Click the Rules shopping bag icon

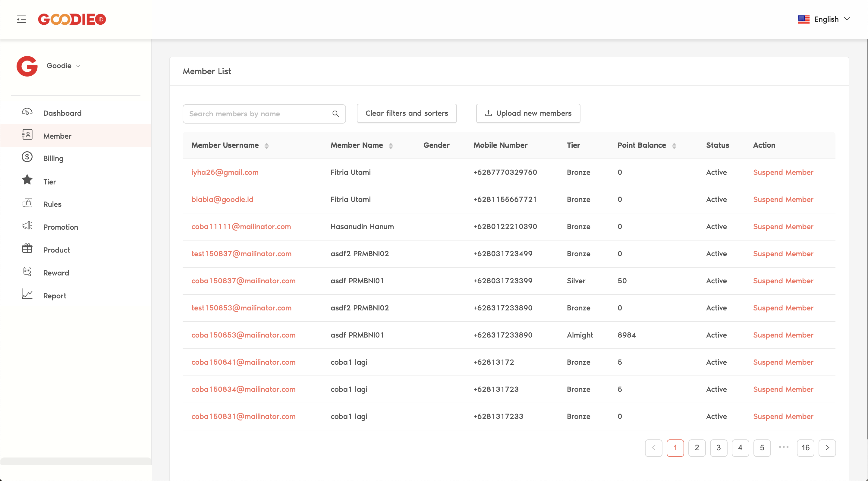click(x=27, y=203)
